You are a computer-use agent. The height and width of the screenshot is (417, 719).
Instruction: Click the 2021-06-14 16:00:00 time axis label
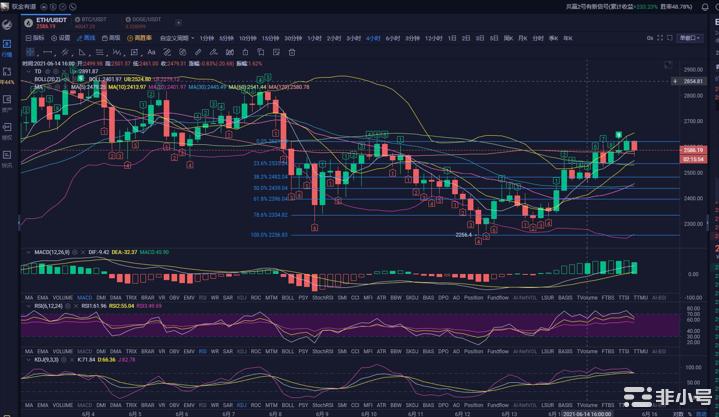[x=587, y=414]
